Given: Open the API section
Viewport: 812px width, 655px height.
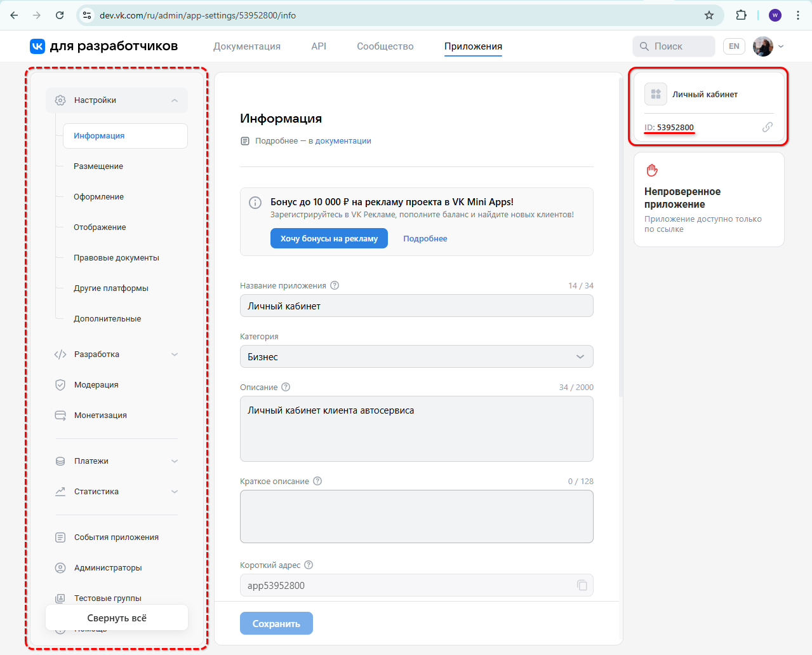Looking at the screenshot, I should (x=318, y=46).
